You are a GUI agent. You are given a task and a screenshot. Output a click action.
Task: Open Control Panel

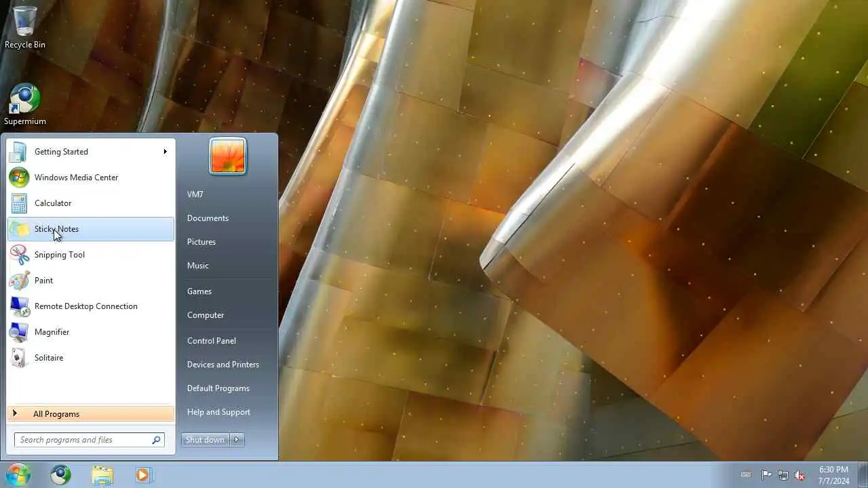coord(228,341)
